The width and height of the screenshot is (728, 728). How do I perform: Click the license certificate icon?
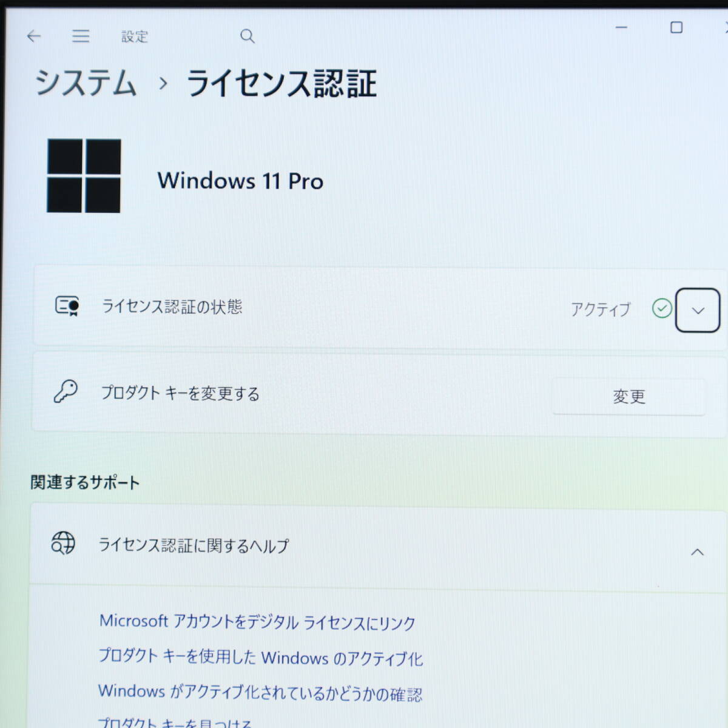[x=67, y=306]
